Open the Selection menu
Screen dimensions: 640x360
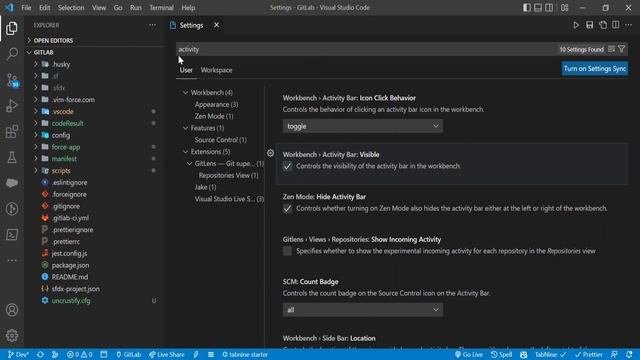pos(71,8)
